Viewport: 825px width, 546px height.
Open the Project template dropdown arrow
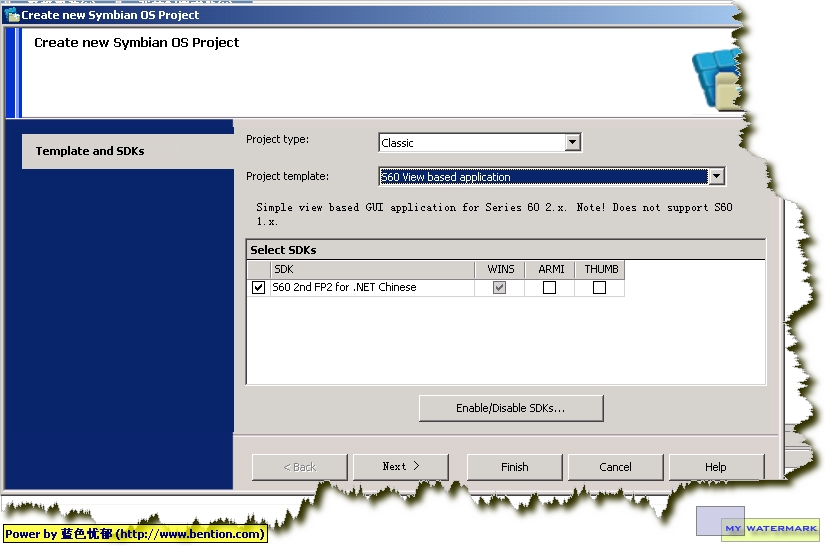(x=716, y=176)
